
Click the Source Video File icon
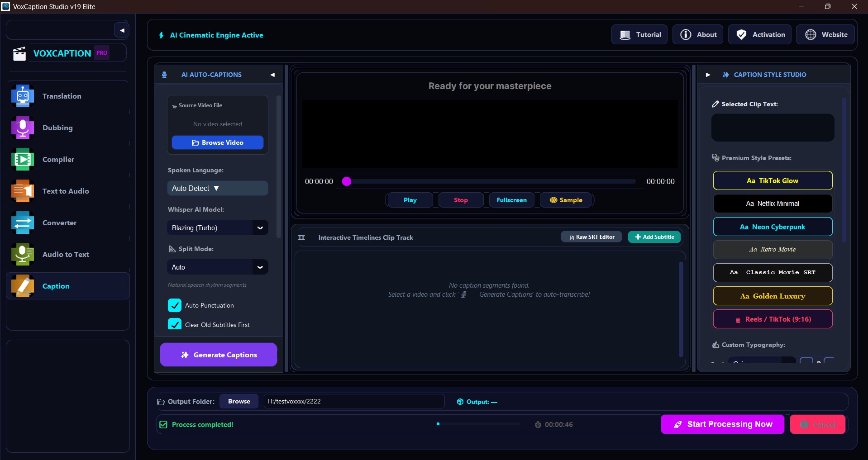[174, 106]
